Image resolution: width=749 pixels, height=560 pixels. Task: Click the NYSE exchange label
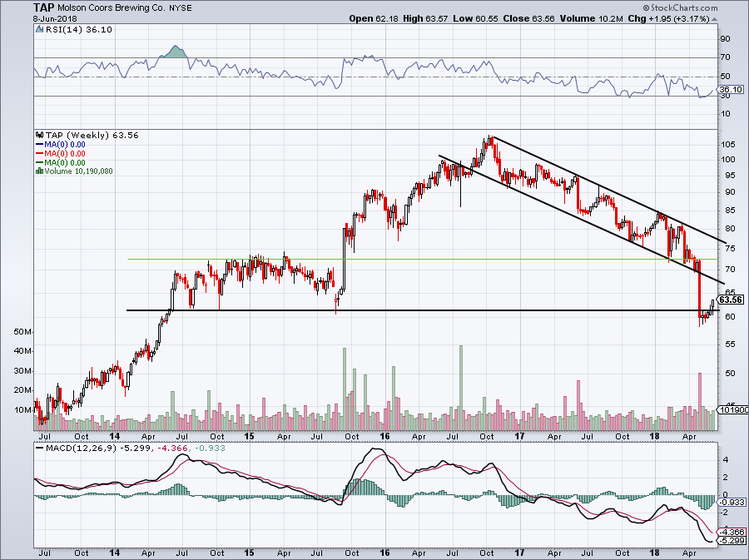[181, 8]
